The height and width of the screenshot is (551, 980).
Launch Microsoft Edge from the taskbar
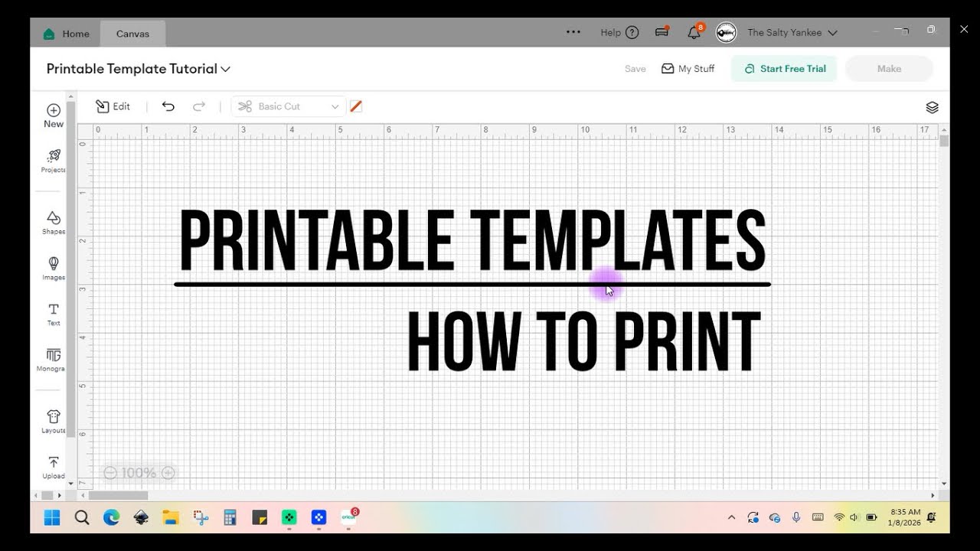click(112, 518)
